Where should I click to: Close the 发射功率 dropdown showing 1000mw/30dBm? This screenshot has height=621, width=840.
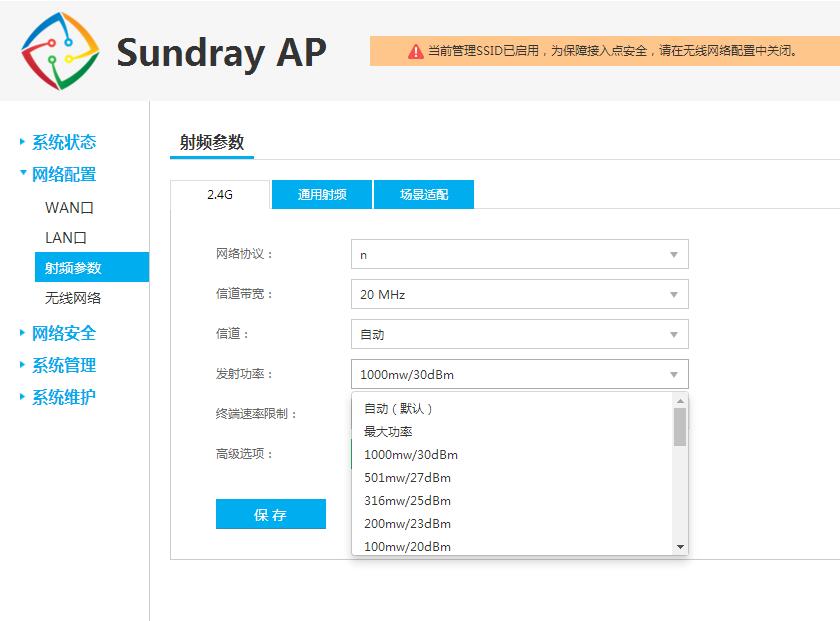tap(520, 374)
